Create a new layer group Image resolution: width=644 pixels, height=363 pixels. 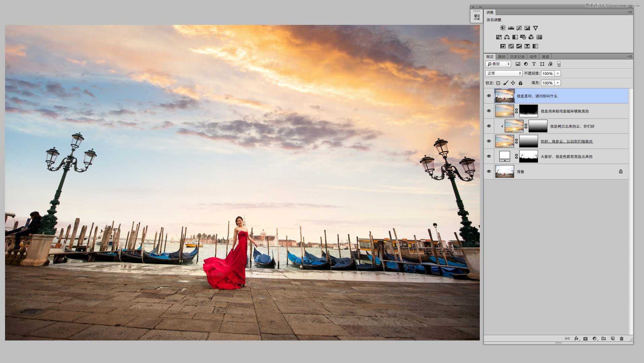[603, 338]
